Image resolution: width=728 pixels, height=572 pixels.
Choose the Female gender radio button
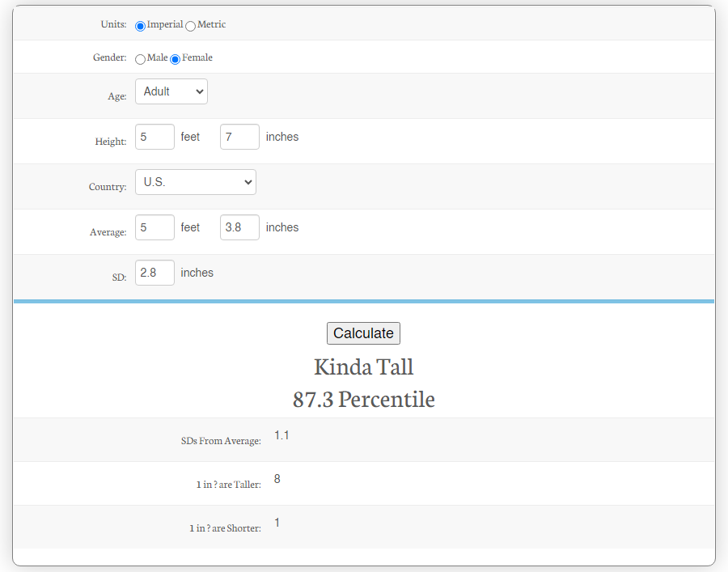point(175,59)
